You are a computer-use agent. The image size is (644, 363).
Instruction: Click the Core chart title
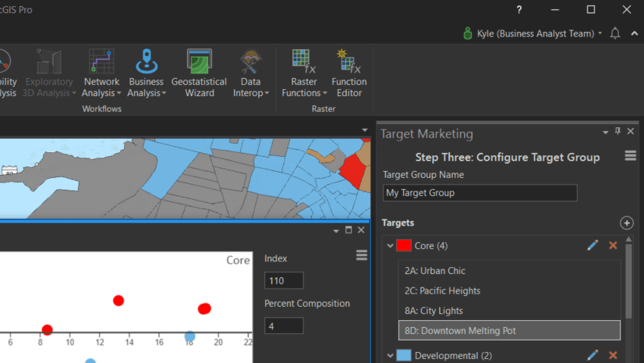238,260
